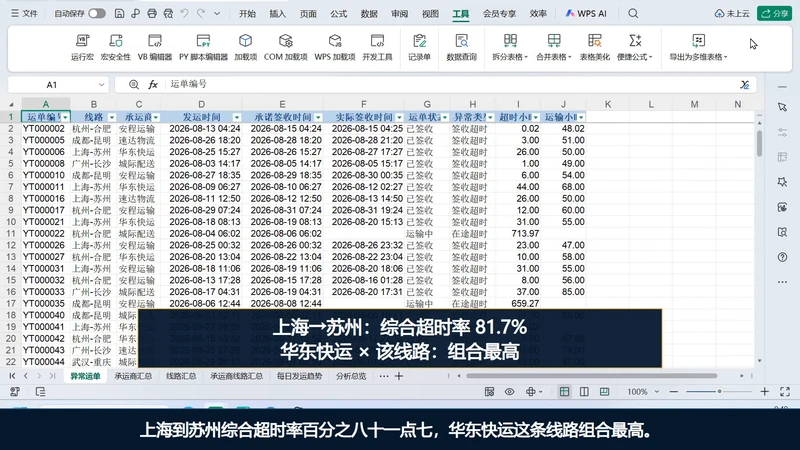Add a new sheet with plus button
The image size is (800, 450).
point(399,376)
